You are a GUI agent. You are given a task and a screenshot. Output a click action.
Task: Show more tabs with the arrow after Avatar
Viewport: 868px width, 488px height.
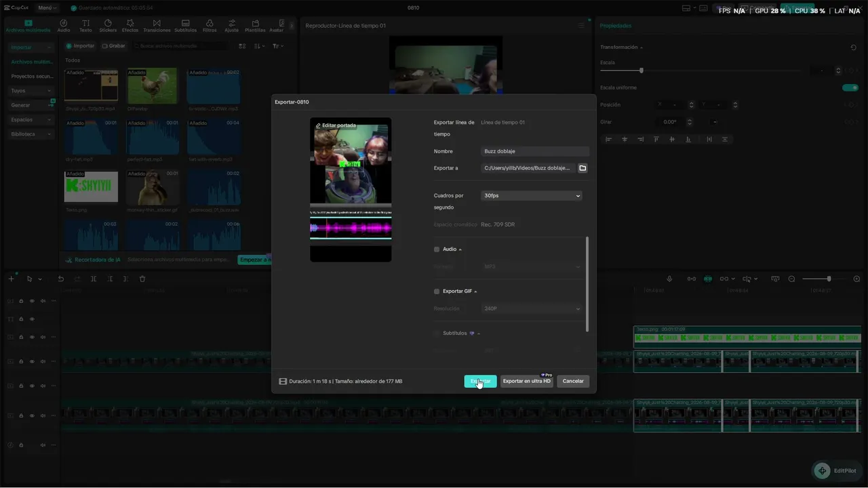(x=292, y=26)
